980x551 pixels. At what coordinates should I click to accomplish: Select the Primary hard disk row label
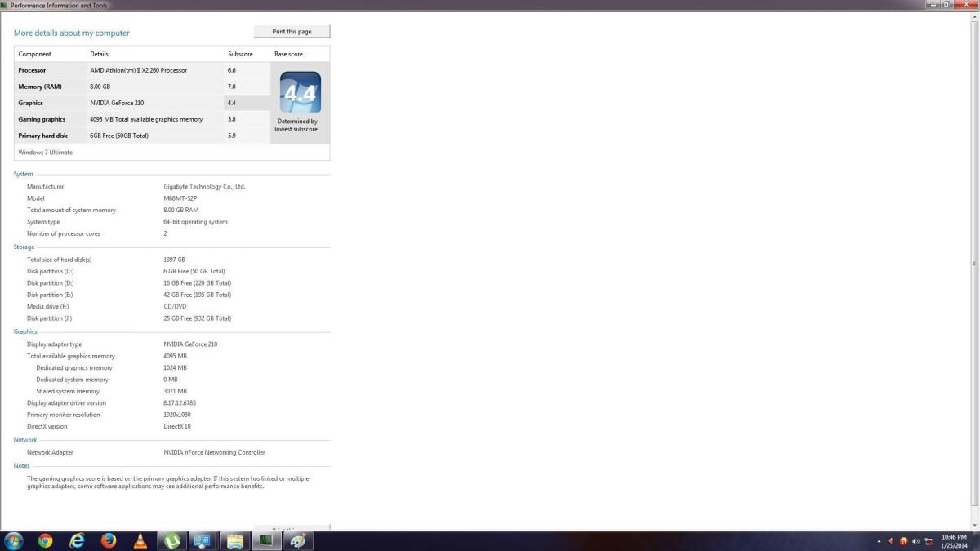pyautogui.click(x=42, y=136)
